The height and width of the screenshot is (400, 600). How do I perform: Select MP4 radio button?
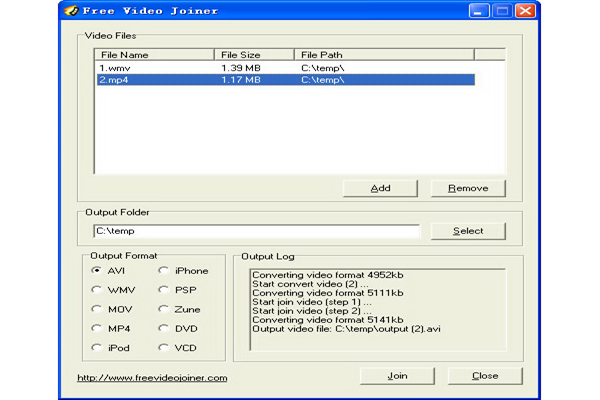pos(97,328)
